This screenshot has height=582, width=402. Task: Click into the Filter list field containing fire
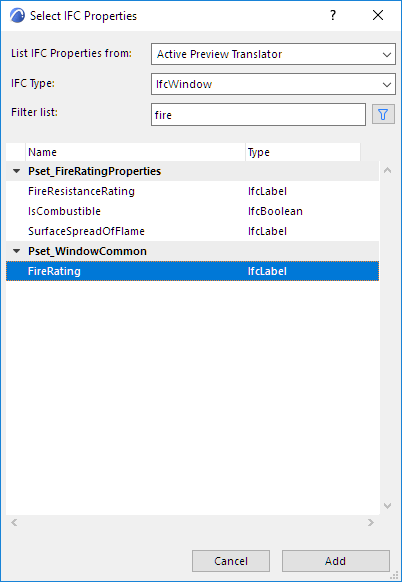coord(258,115)
